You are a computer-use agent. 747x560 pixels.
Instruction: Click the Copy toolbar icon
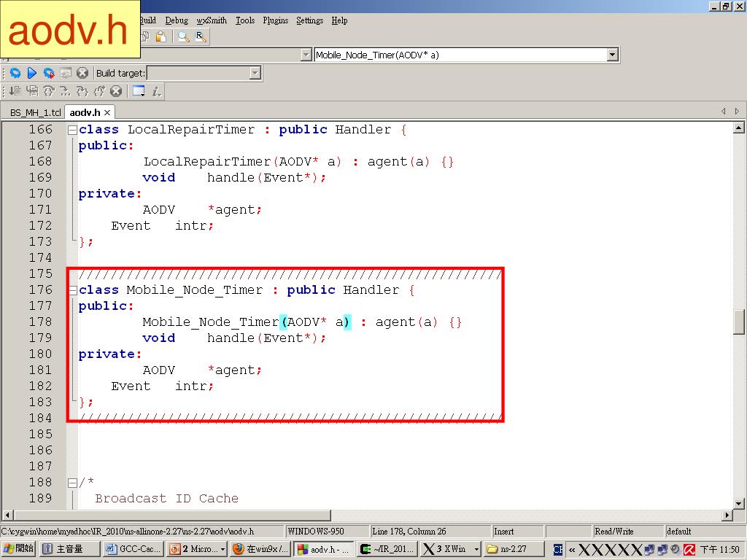tap(145, 36)
